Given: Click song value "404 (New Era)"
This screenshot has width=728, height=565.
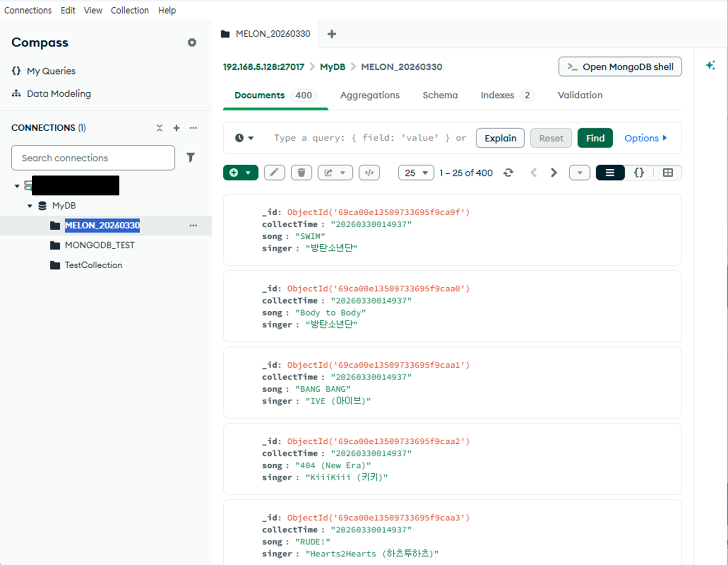Looking at the screenshot, I should coord(333,465).
